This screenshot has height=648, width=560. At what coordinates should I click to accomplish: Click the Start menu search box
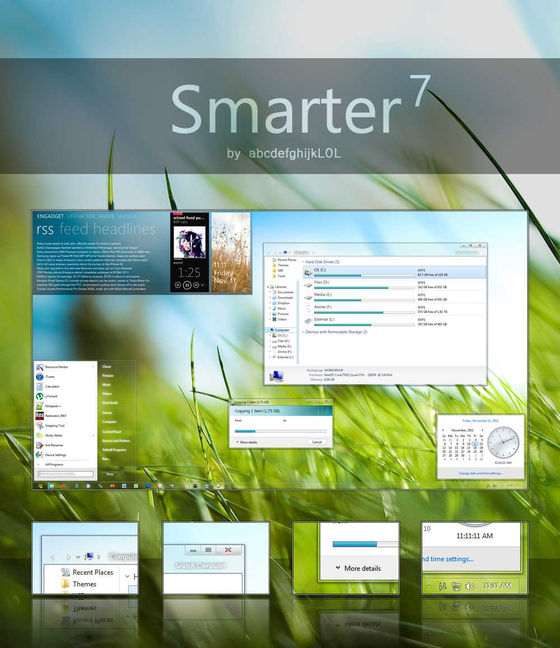65,474
